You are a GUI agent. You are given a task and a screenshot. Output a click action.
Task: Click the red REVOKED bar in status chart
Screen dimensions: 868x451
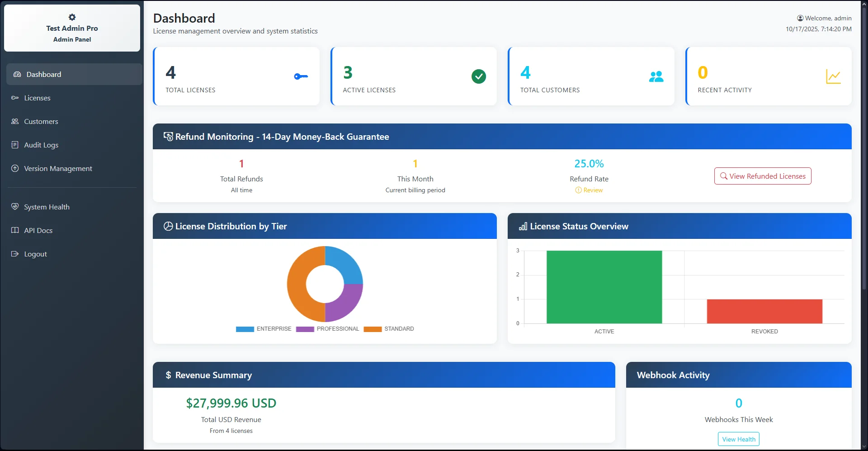(x=764, y=311)
